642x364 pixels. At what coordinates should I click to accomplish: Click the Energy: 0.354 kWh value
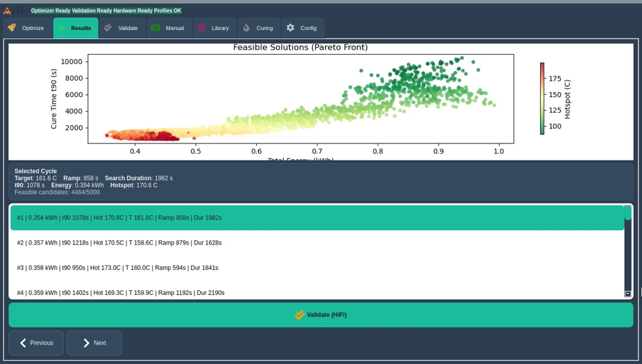[x=77, y=185]
